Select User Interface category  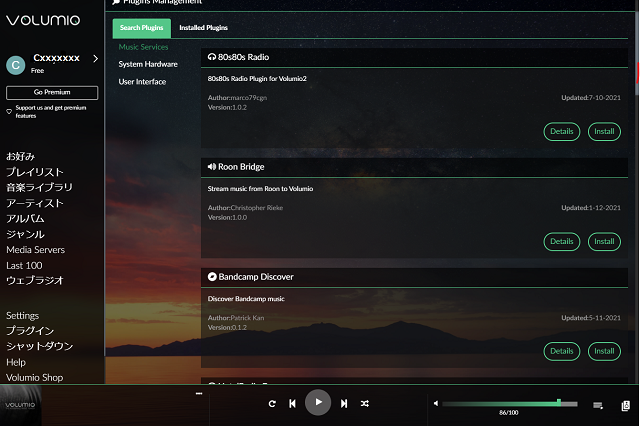(x=142, y=82)
